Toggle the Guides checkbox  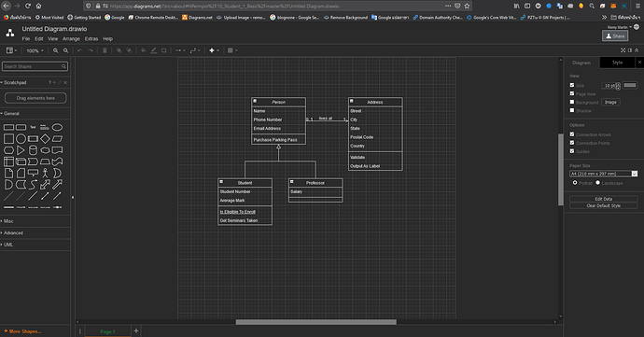[x=572, y=151]
